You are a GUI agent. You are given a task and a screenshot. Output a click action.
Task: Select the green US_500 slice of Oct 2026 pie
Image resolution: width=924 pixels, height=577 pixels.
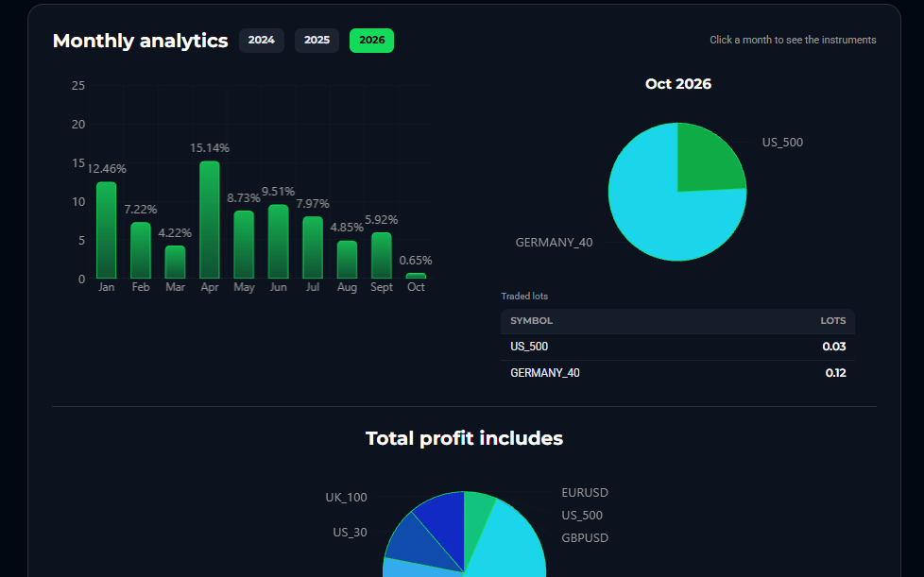(706, 161)
